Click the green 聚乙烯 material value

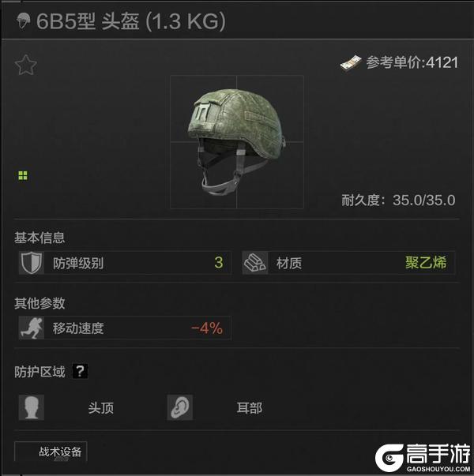tap(426, 263)
